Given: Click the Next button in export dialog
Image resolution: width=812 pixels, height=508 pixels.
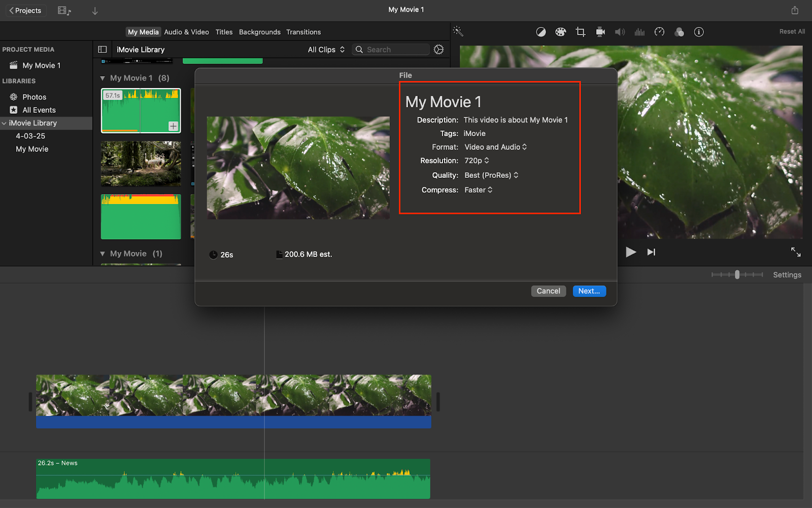Looking at the screenshot, I should tap(589, 291).
